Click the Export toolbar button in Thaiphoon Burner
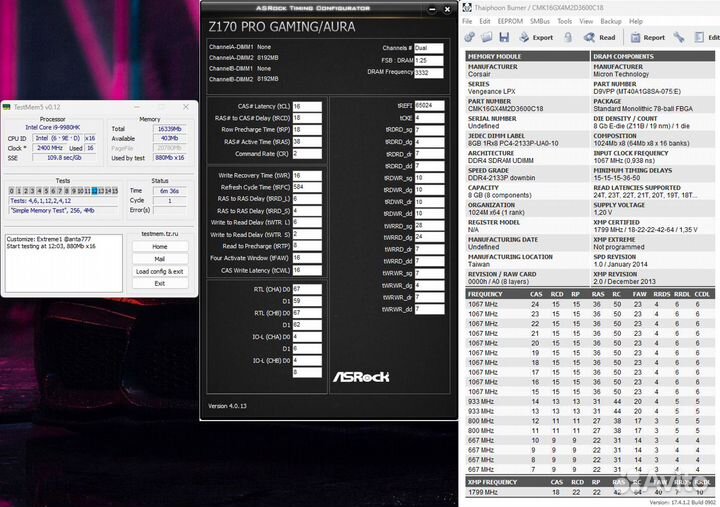 click(x=536, y=38)
